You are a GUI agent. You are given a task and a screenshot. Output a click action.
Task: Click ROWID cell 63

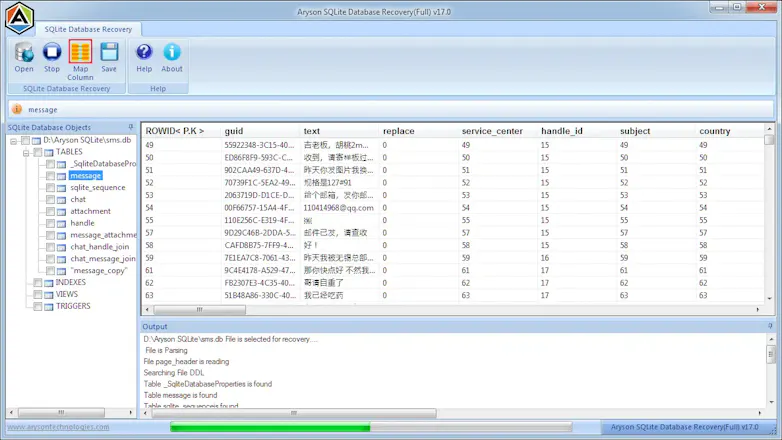149,295
